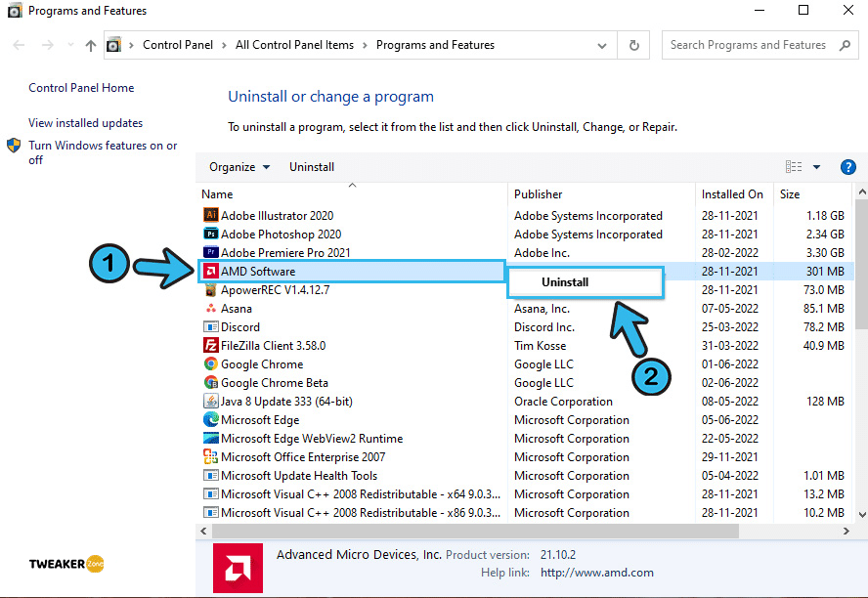
Task: Open the Organize dropdown
Action: coord(239,166)
